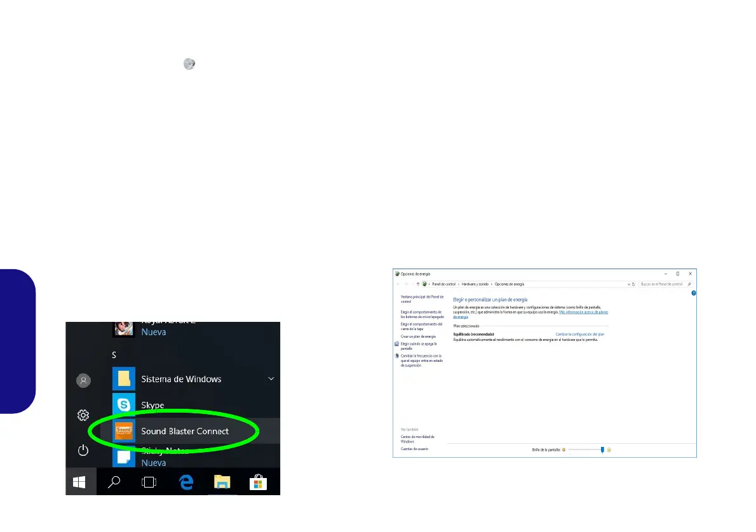Screen dimensions: 756x532
Task: Open Task View on the taskbar
Action: pos(149,482)
